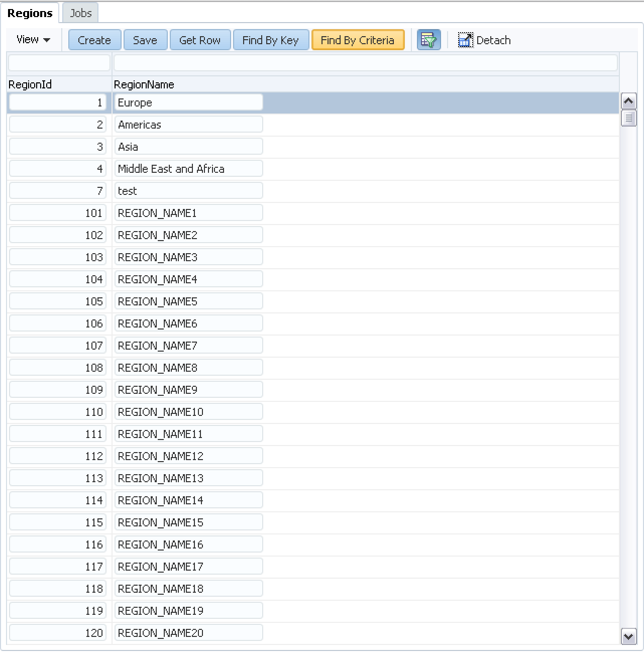Select the Regions tab

pyautogui.click(x=30, y=13)
